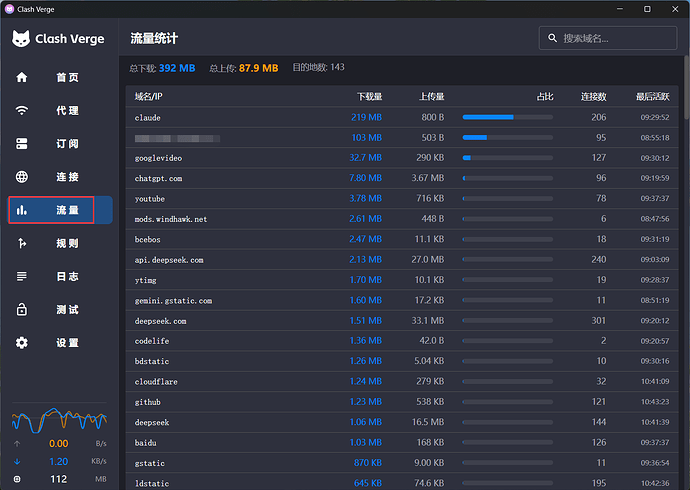This screenshot has height=490, width=690.
Task: Click connection count 301 cell
Action: [x=598, y=321]
